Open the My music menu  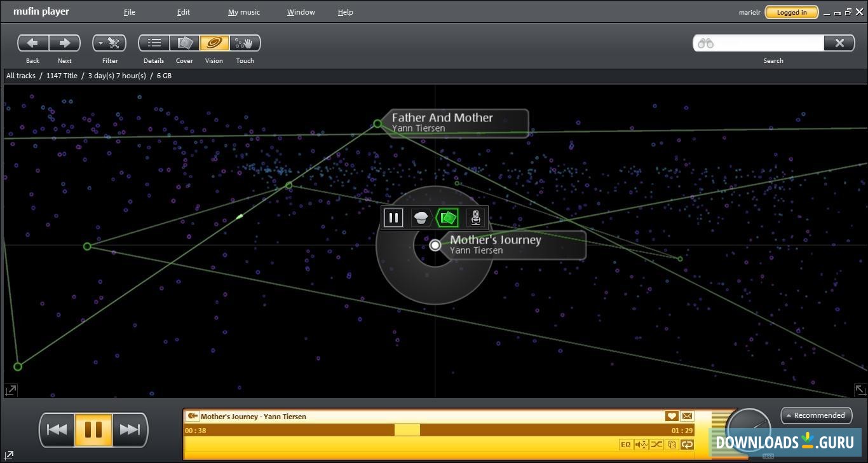pyautogui.click(x=243, y=11)
